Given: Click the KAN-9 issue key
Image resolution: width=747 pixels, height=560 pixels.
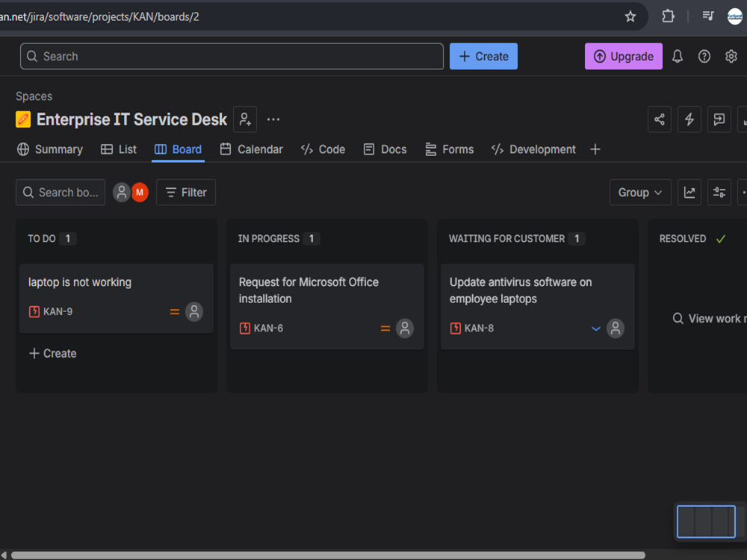Looking at the screenshot, I should [x=58, y=312].
